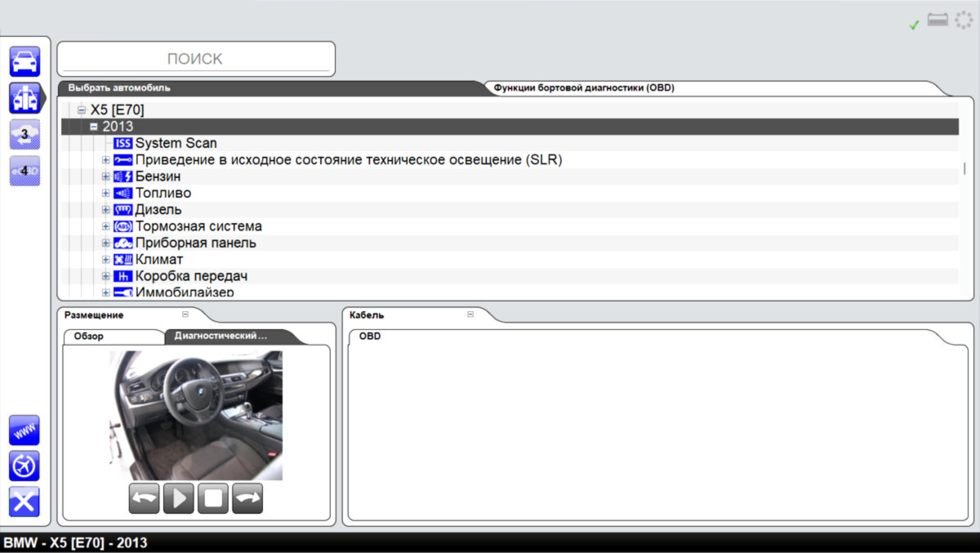This screenshot has height=553, width=980.
Task: Expand the Бензин tree node
Action: point(105,176)
